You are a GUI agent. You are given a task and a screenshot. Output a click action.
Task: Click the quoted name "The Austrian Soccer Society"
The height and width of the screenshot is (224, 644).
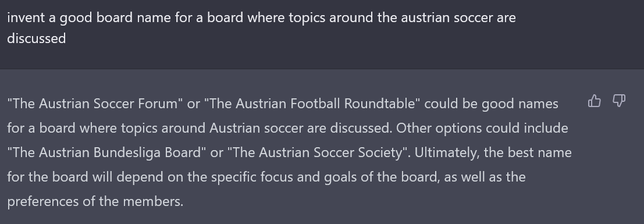(319, 152)
